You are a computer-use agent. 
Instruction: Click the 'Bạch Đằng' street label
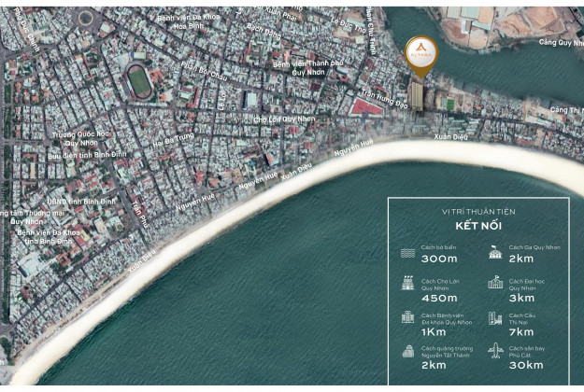point(264,32)
